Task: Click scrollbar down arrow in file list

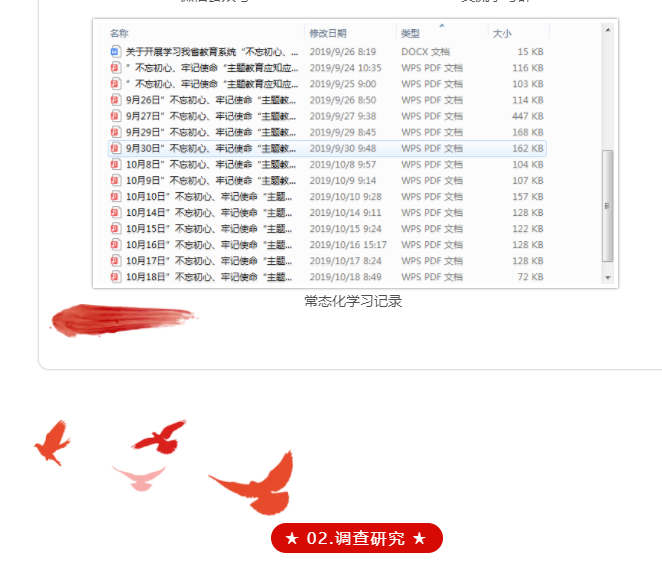Action: pyautogui.click(x=607, y=276)
